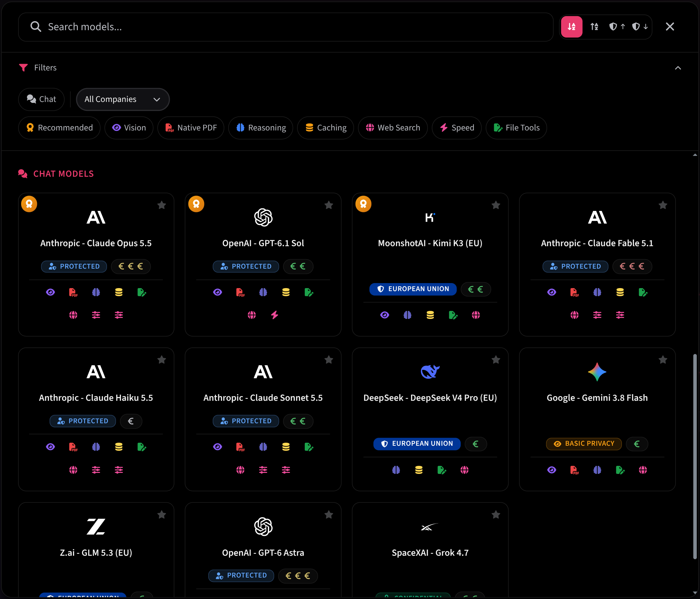Image resolution: width=700 pixels, height=599 pixels.
Task: Choose the MoonshotAI - Kimi K3 (EU) title
Action: pos(430,243)
